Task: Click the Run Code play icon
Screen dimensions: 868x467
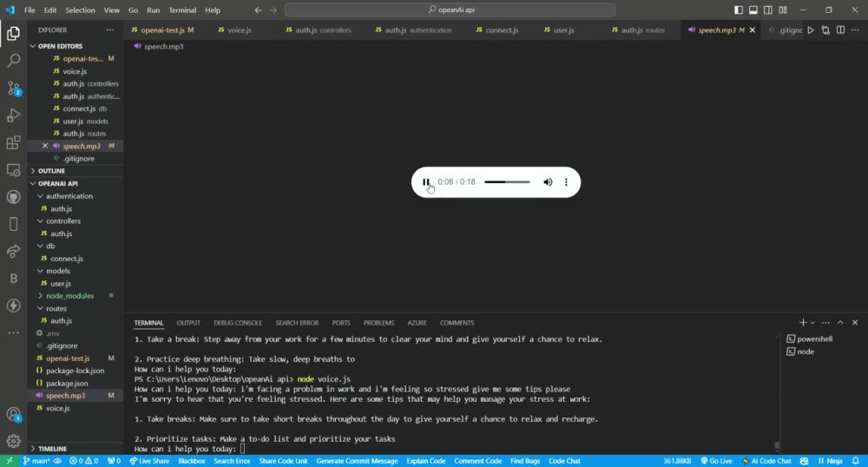Action: pos(811,30)
